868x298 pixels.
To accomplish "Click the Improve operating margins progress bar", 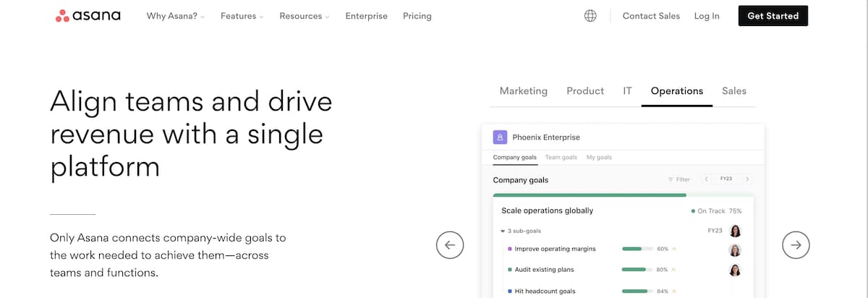I will coord(637,249).
